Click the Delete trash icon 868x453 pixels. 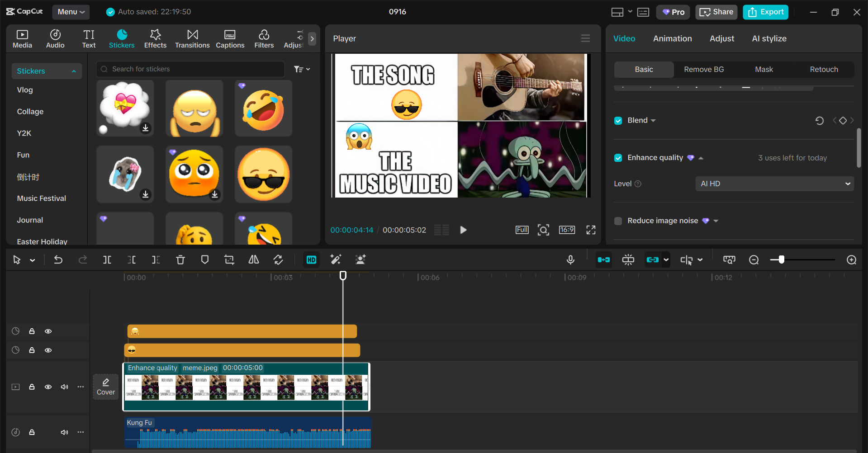[x=180, y=260]
